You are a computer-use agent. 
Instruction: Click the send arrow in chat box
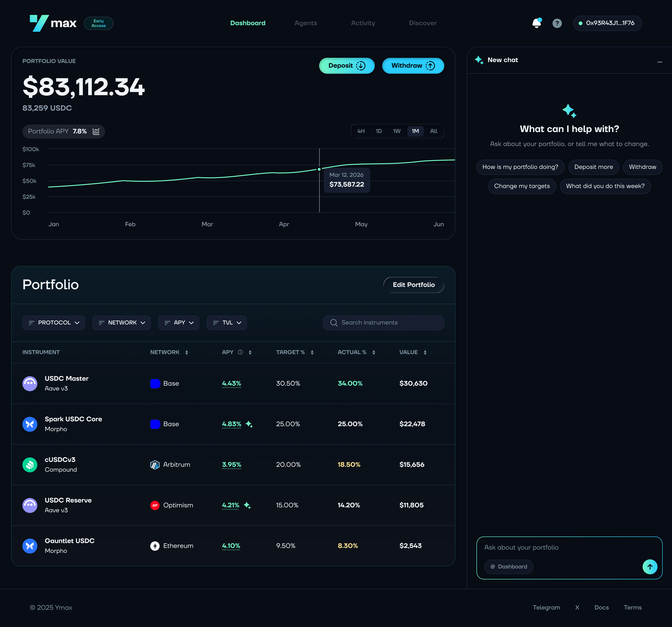[x=650, y=567]
